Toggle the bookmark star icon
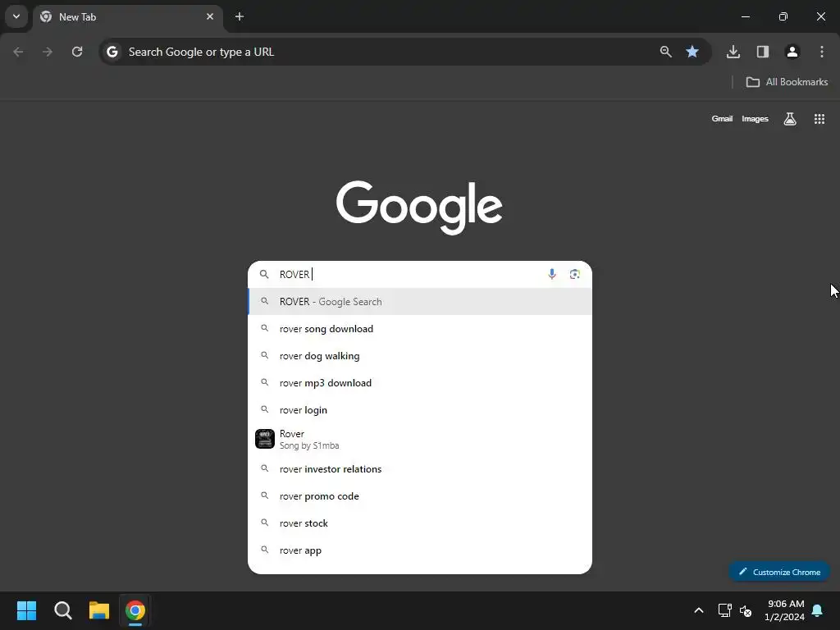The width and height of the screenshot is (840, 630). (692, 52)
